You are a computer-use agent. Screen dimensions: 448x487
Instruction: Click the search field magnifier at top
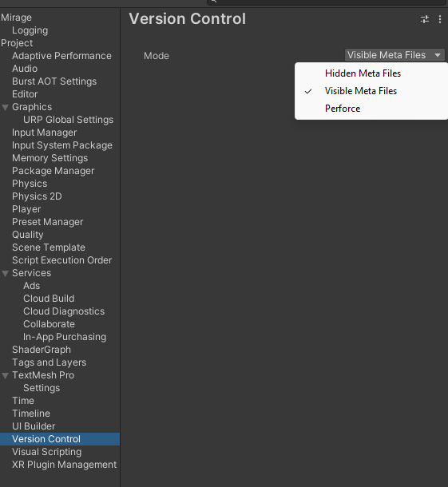214,2
